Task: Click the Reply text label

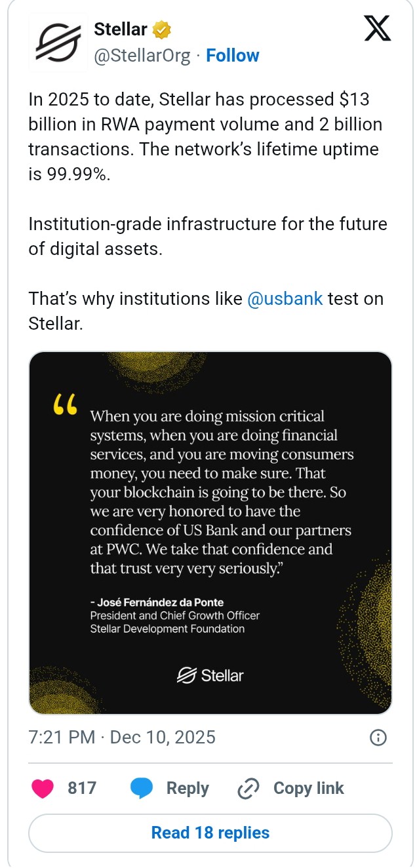Action: coord(188,789)
